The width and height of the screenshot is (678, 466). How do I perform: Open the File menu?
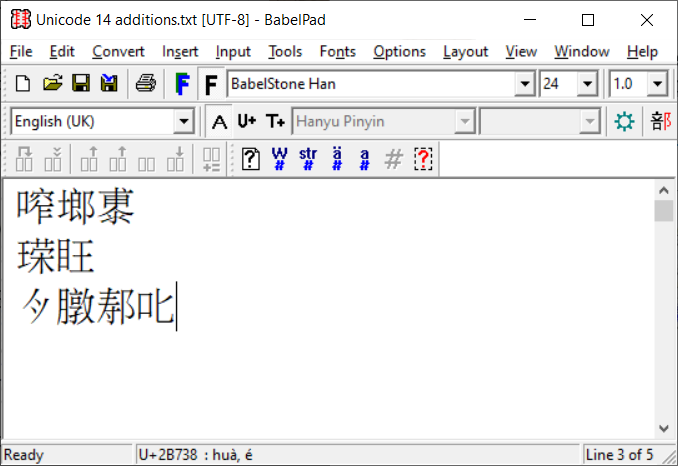click(x=21, y=51)
